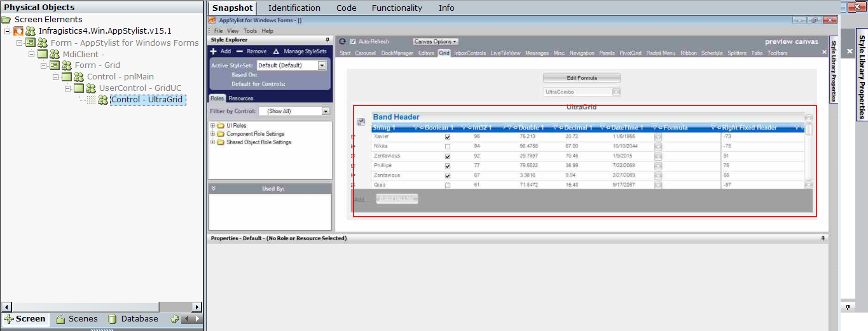Select the Screen Elements folder icon
Image resolution: width=868 pixels, height=331 pixels.
coord(6,20)
